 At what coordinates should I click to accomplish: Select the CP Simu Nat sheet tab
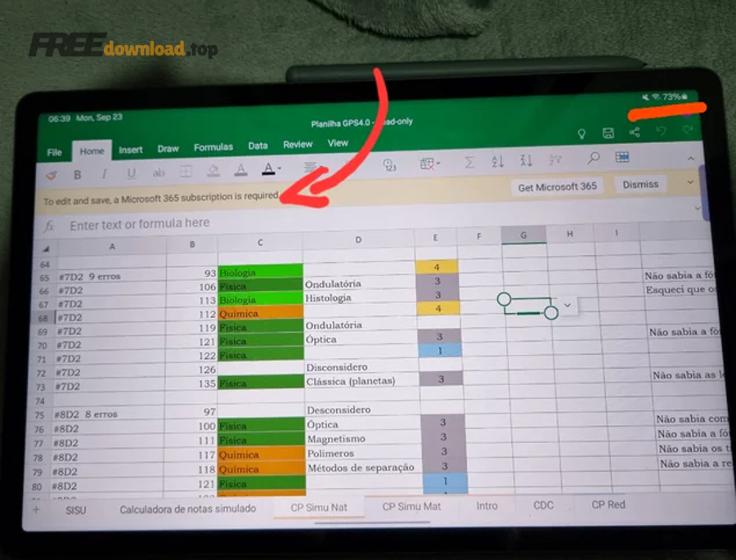(x=319, y=508)
